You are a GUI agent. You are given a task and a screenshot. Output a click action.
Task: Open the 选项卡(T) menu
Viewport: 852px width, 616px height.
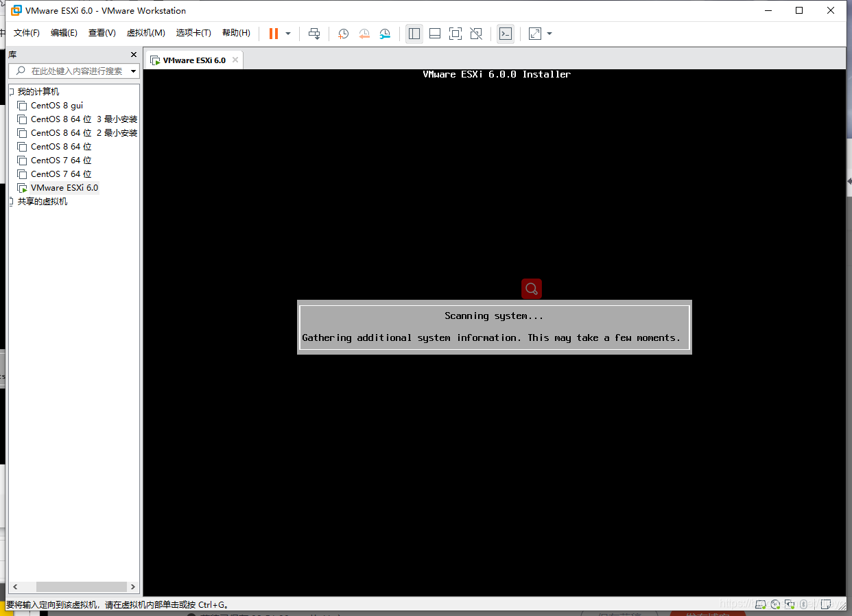pos(193,33)
